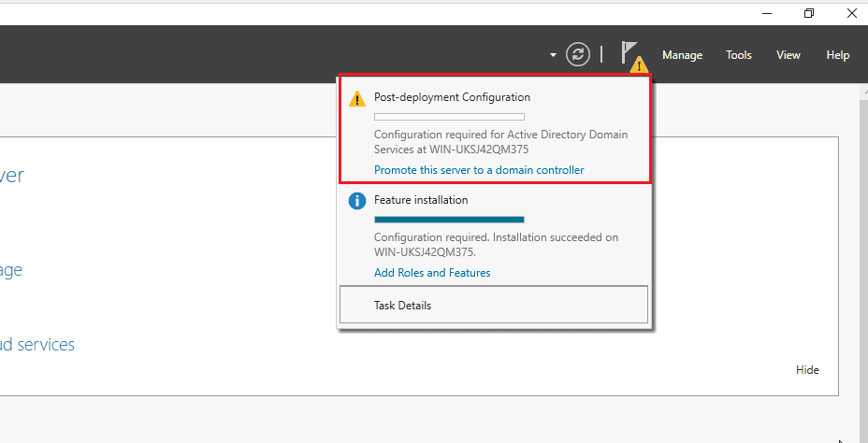Select the Post-deployment Configuration title text
The image size is (868, 443).
452,97
